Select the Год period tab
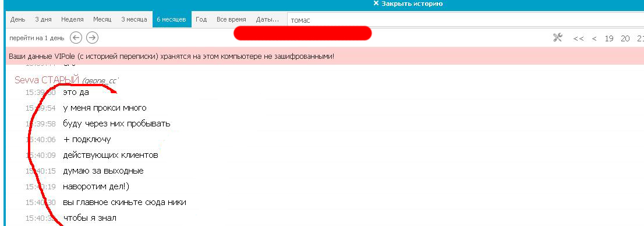The height and width of the screenshot is (226, 644). 201,19
